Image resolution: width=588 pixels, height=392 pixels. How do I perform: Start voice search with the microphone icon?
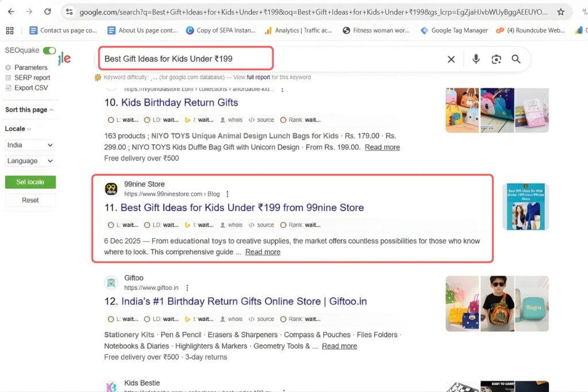(x=476, y=59)
